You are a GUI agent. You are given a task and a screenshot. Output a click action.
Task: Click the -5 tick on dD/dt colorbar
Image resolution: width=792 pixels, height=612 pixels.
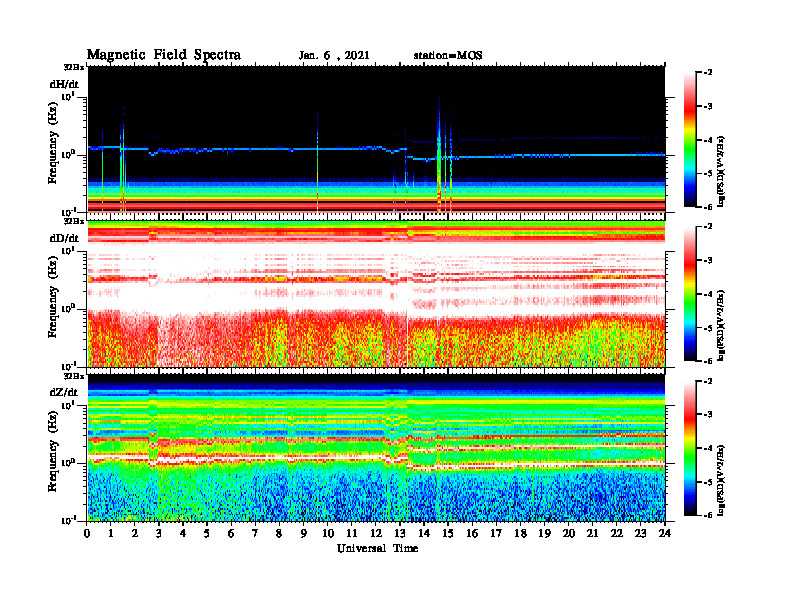709,328
